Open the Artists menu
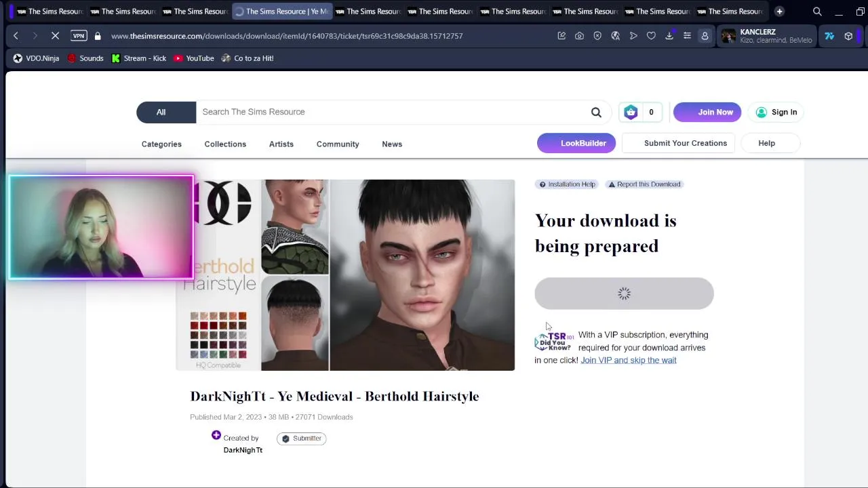 [x=281, y=144]
